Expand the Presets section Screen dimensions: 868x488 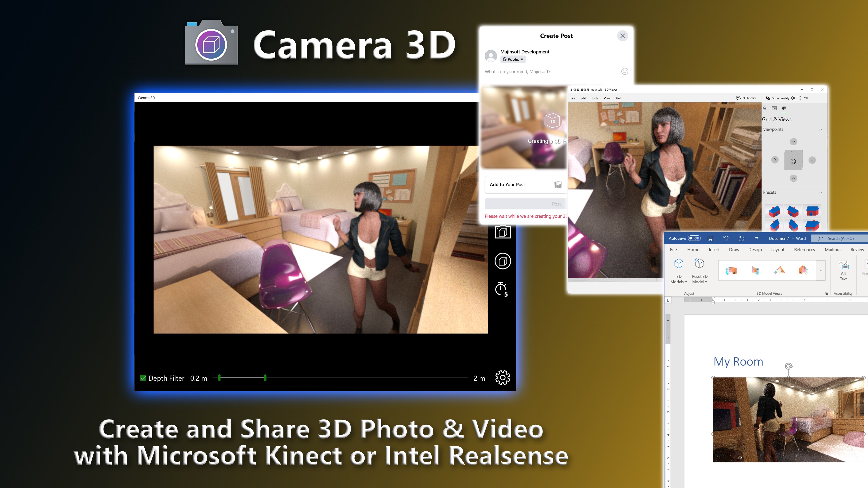pyautogui.click(x=821, y=192)
